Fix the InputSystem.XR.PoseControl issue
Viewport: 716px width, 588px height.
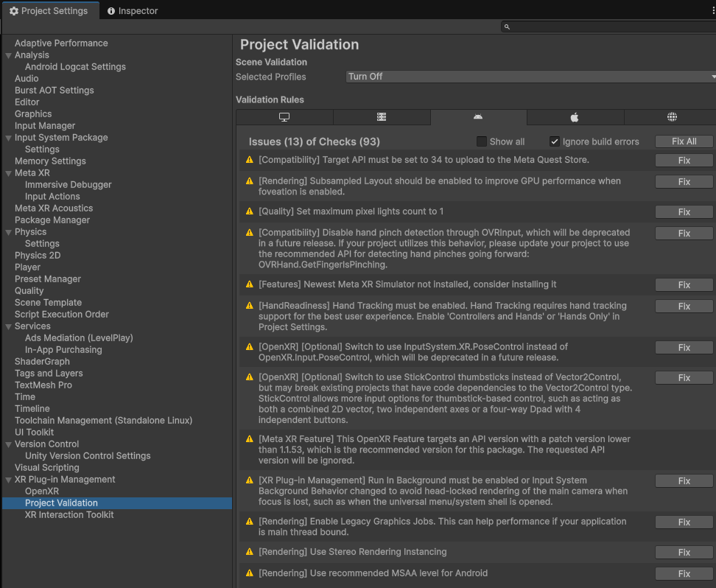[684, 348]
